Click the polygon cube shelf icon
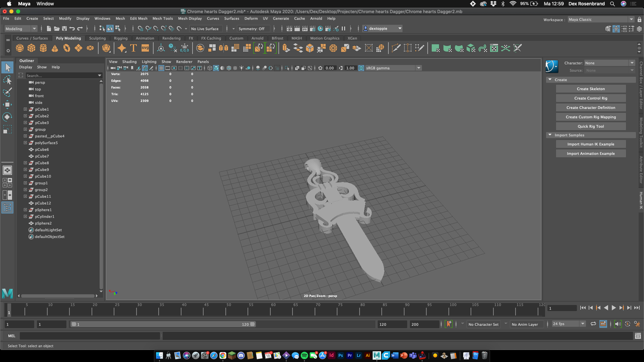644x362 pixels. click(x=32, y=48)
